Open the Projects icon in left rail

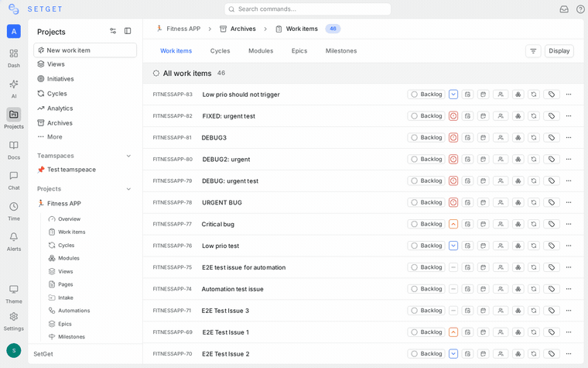pos(13,115)
